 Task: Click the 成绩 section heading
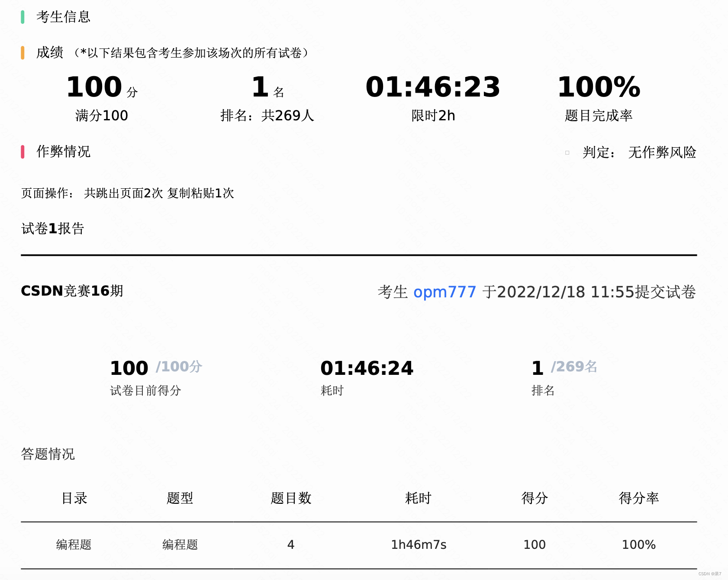coord(50,53)
